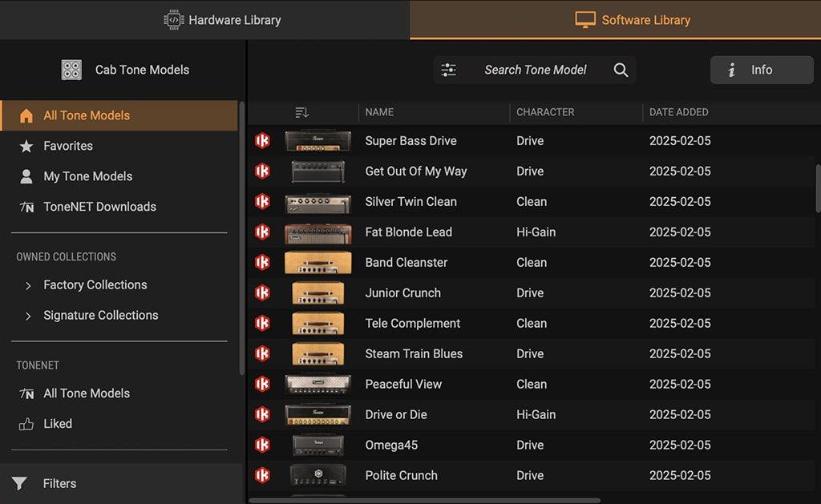Sort by NAME column header
Screen dimensions: 821x504
(379, 112)
